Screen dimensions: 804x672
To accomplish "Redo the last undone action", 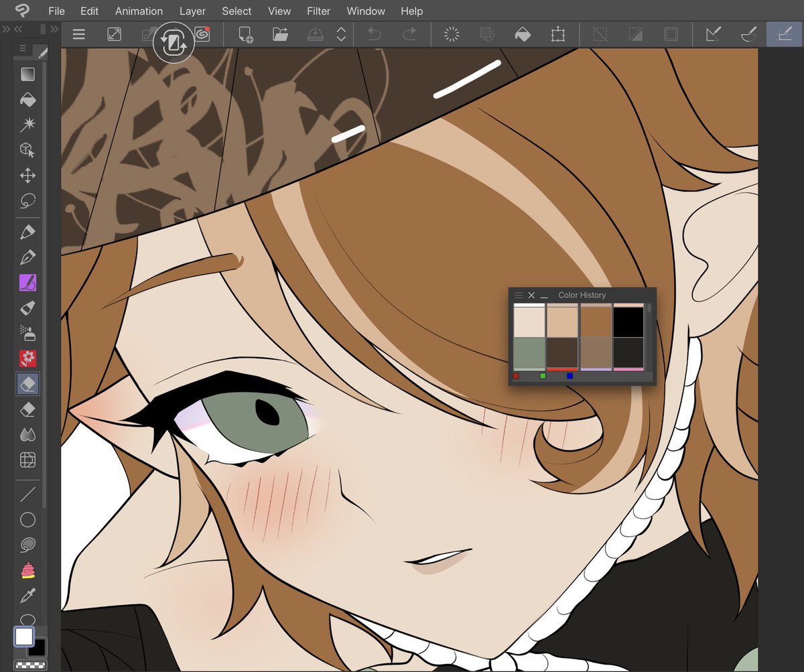I will (409, 35).
